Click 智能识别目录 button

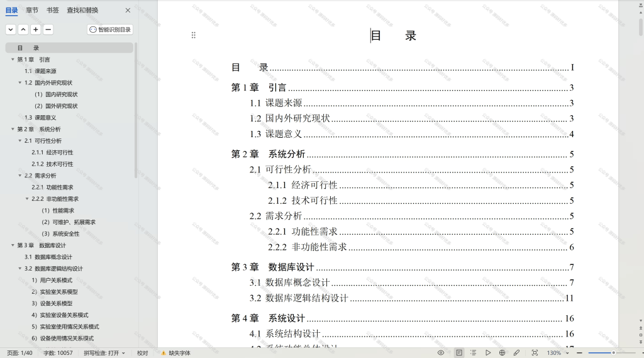pos(110,30)
